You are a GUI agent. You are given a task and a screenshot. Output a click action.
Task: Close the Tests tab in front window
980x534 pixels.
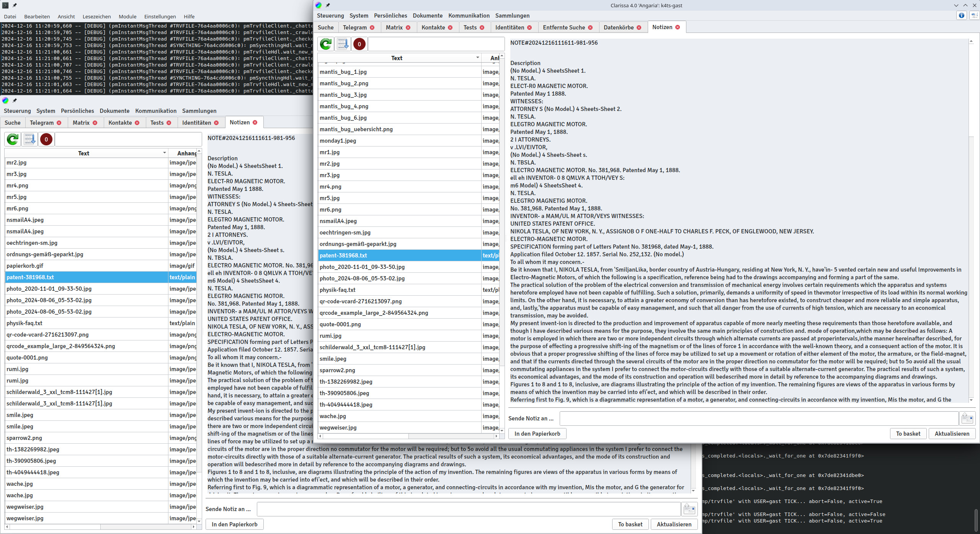tap(482, 28)
